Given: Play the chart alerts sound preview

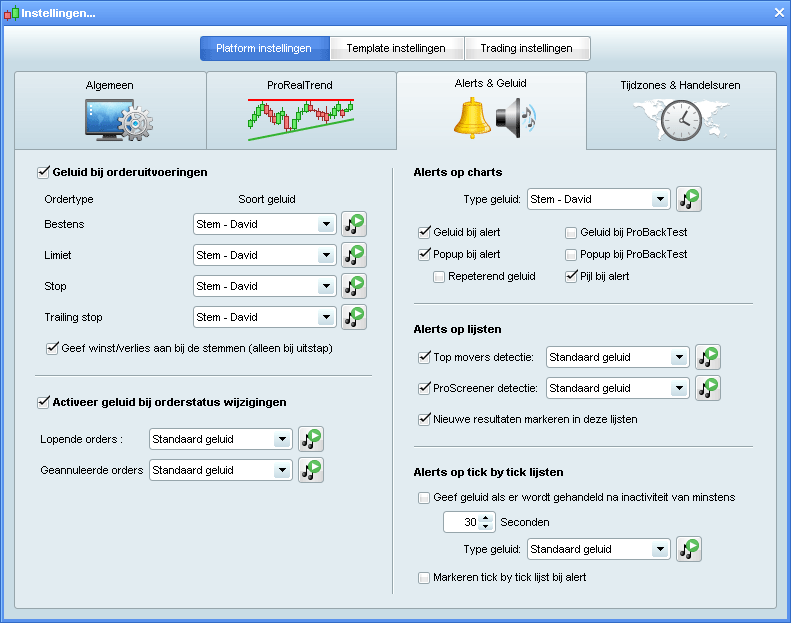Looking at the screenshot, I should coord(689,199).
